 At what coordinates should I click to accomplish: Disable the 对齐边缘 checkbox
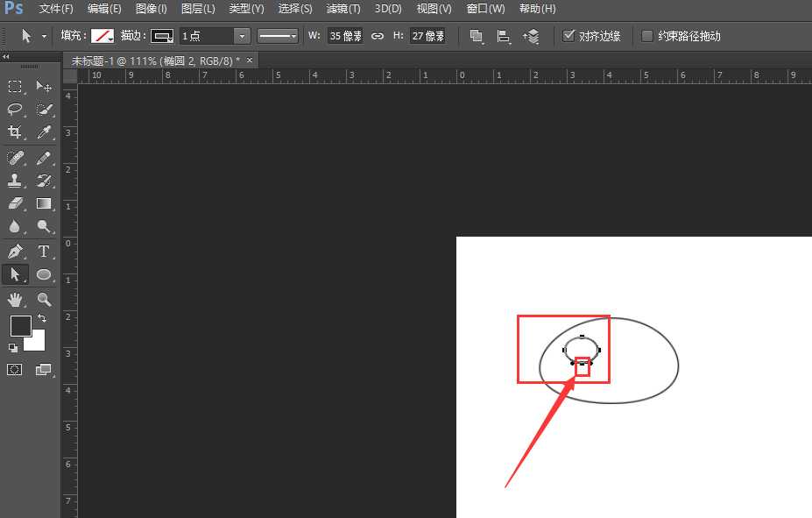pos(569,36)
